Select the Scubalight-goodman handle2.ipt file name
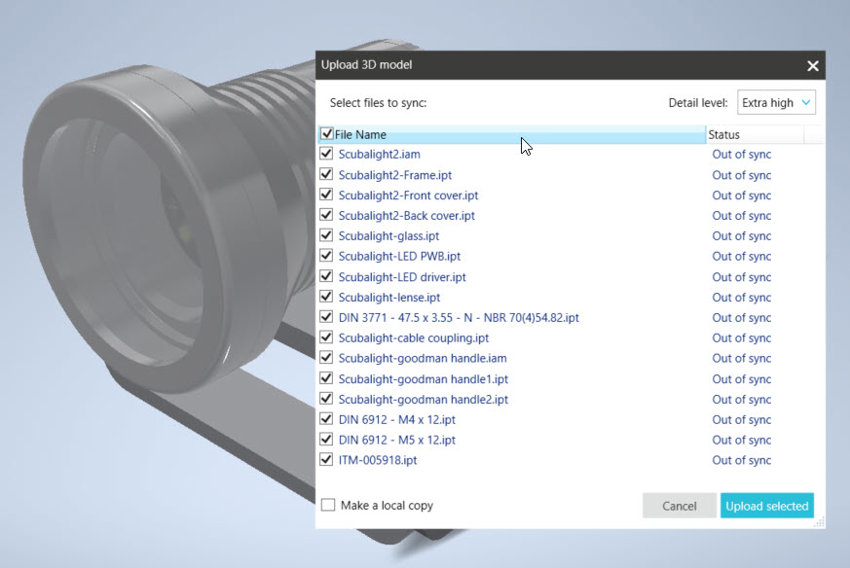This screenshot has height=568, width=850. 423,399
